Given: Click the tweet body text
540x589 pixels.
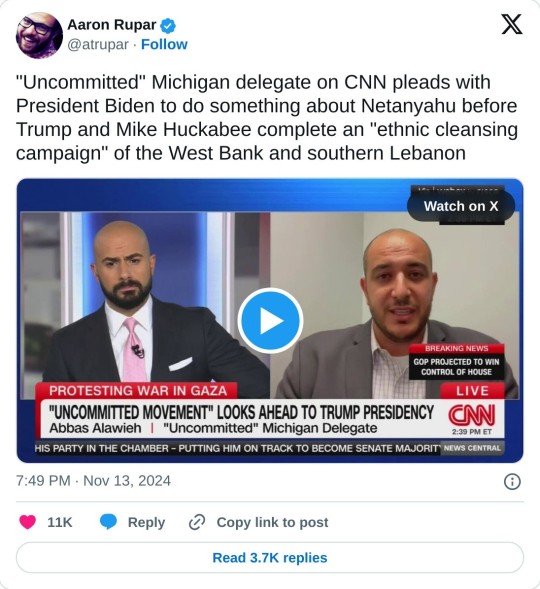Looking at the screenshot, I should click(x=267, y=118).
